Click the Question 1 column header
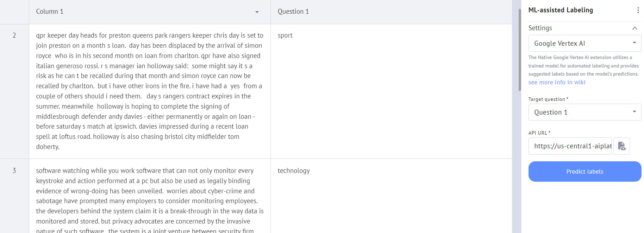 pyautogui.click(x=293, y=12)
